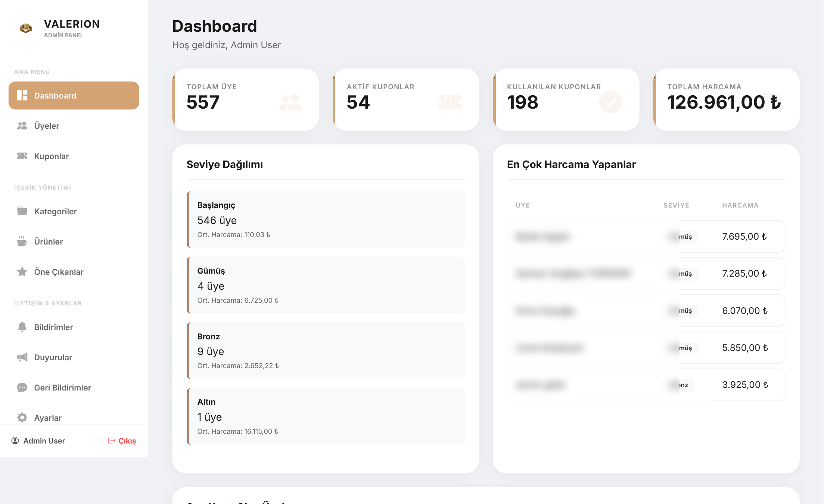Image resolution: width=824 pixels, height=504 pixels.
Task: Open Geri Bildirimler page
Action: (x=74, y=388)
